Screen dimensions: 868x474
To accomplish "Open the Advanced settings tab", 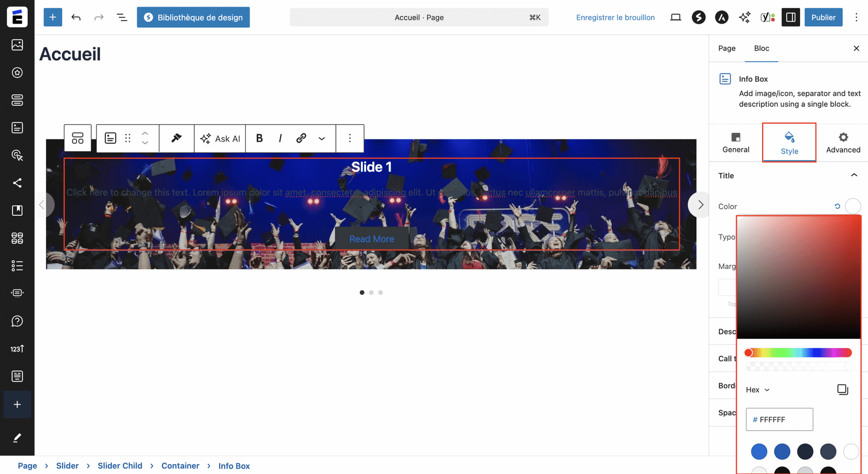I will [843, 143].
